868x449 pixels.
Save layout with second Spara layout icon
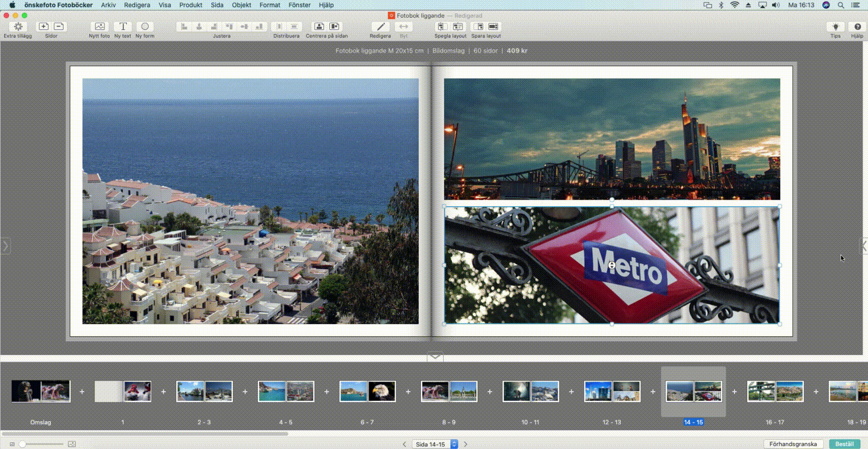493,26
